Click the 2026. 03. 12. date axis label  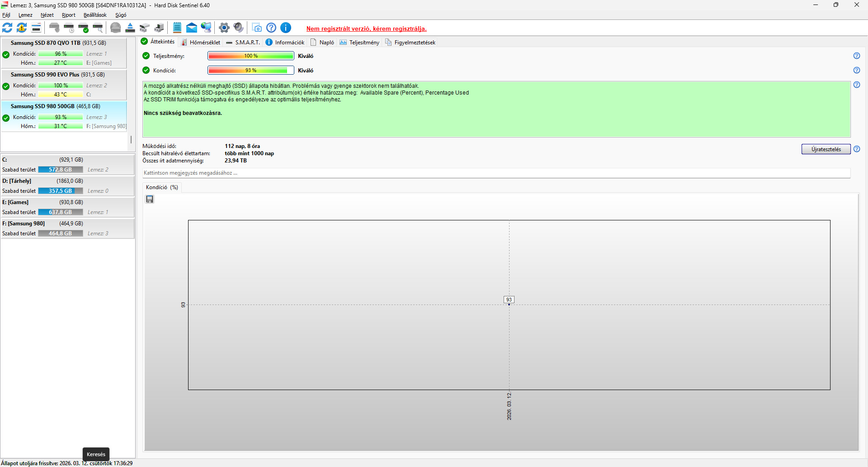click(x=509, y=406)
